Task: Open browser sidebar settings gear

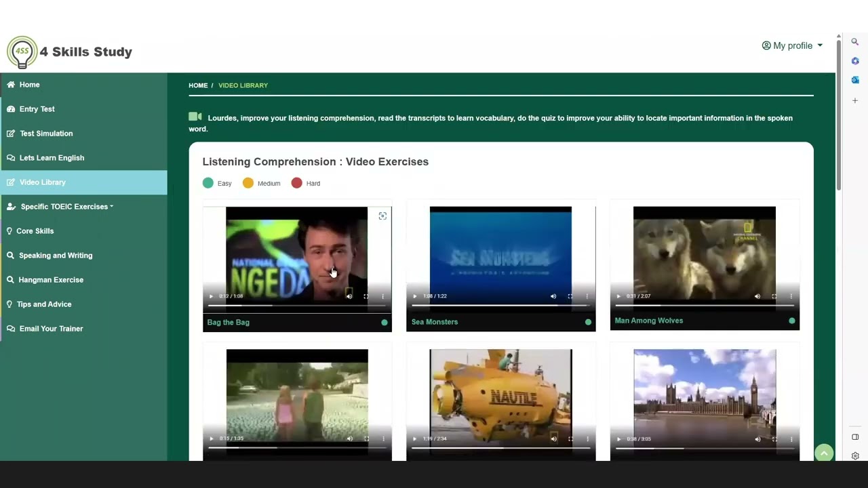Action: point(855,456)
